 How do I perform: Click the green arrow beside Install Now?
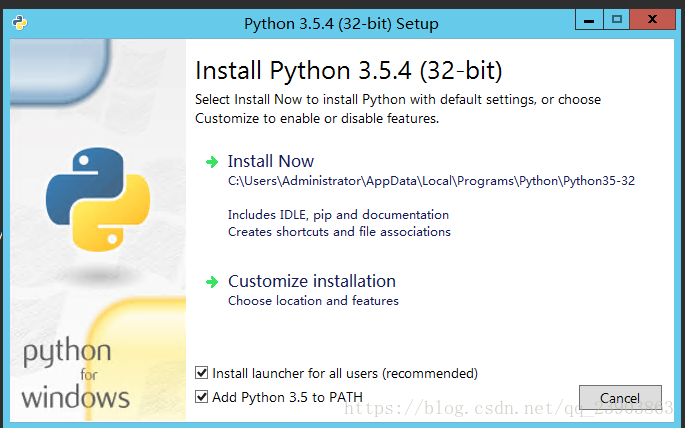pyautogui.click(x=212, y=162)
